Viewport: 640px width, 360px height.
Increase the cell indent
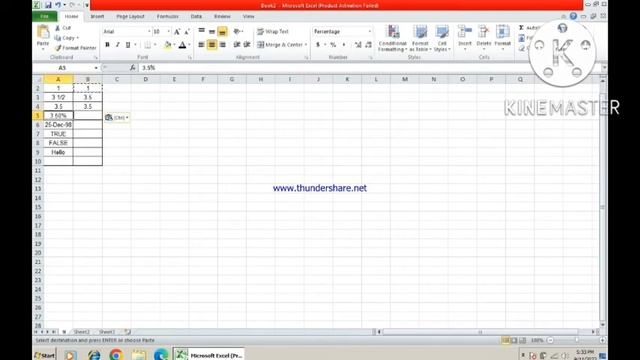(x=247, y=44)
